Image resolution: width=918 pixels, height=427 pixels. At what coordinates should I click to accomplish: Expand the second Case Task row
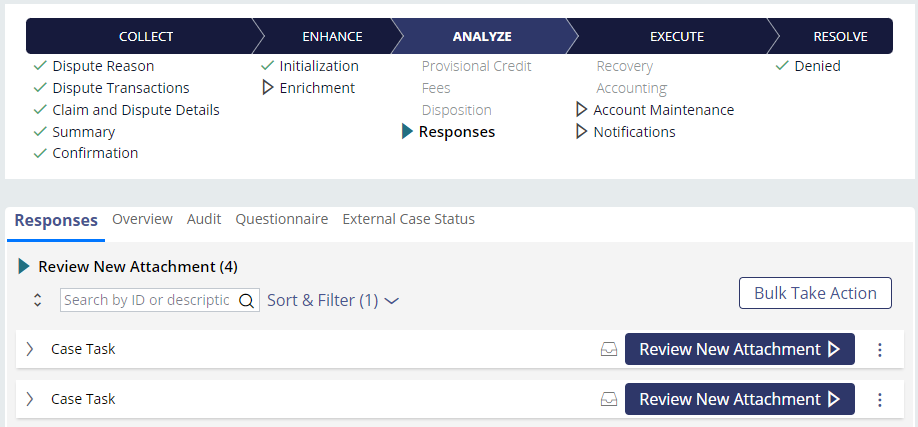click(x=30, y=399)
